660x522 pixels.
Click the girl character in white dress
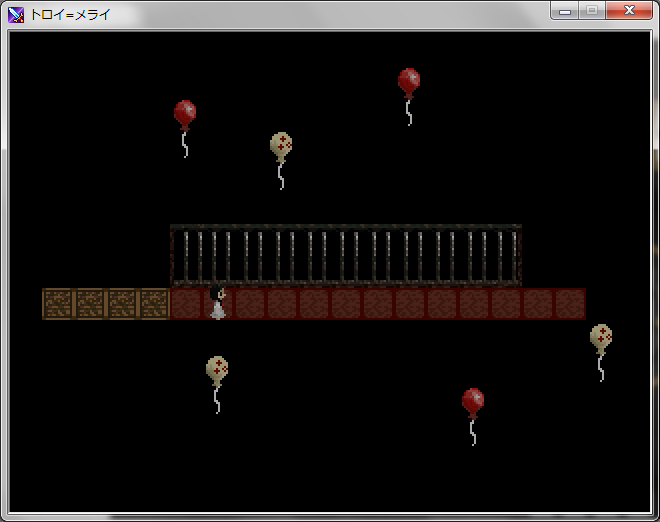click(217, 303)
